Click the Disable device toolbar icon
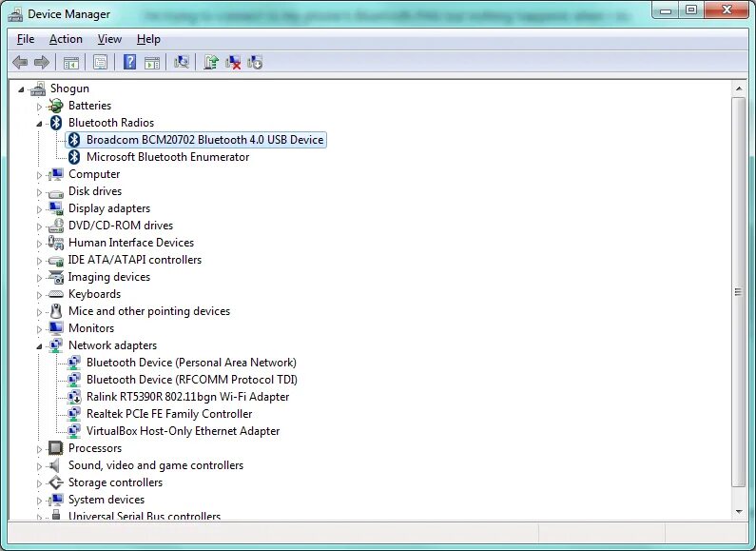 (255, 62)
